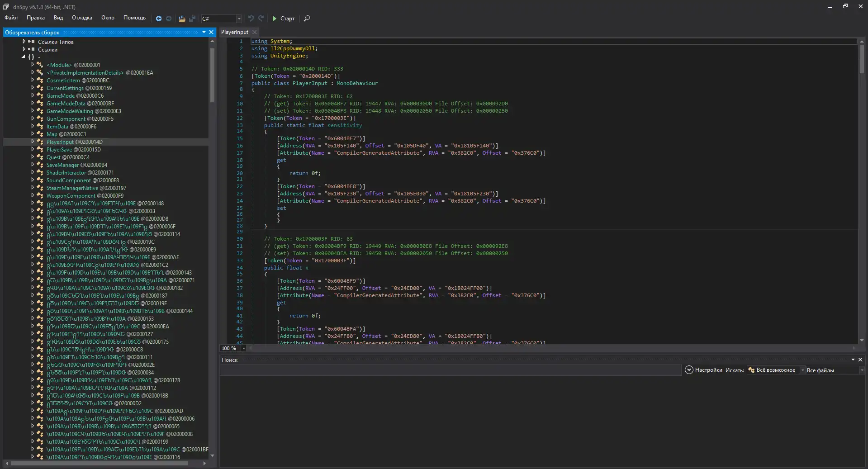Click the redo toolbar icon
This screenshot has width=868, height=469.
click(x=261, y=19)
